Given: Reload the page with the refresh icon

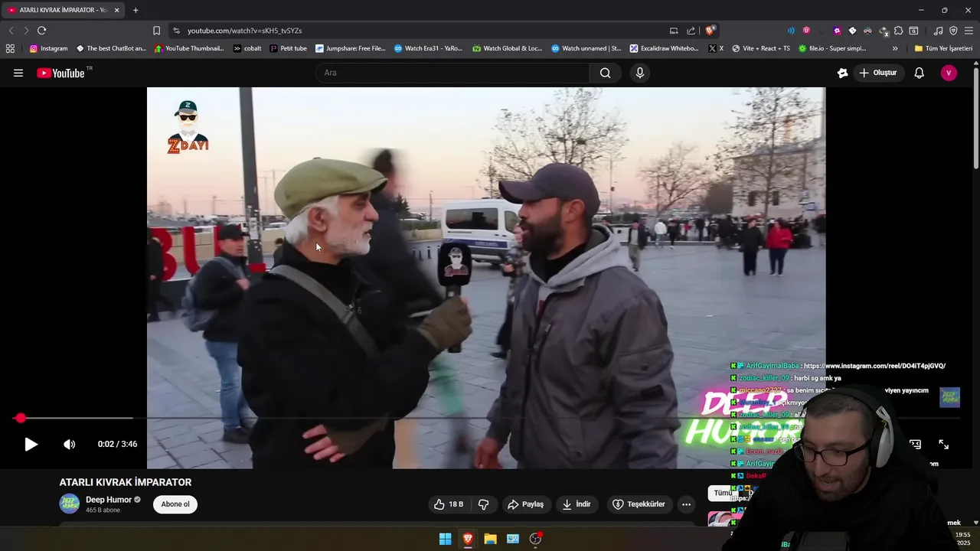Looking at the screenshot, I should pyautogui.click(x=41, y=31).
